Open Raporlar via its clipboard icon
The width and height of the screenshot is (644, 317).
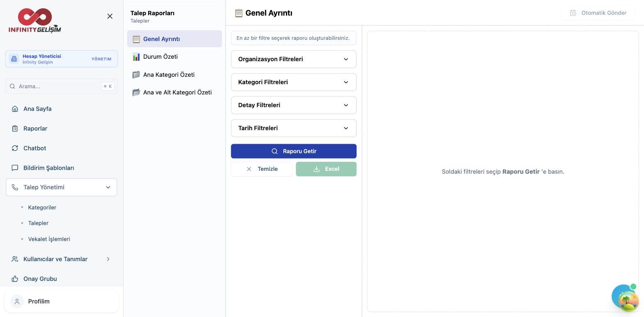pos(15,129)
